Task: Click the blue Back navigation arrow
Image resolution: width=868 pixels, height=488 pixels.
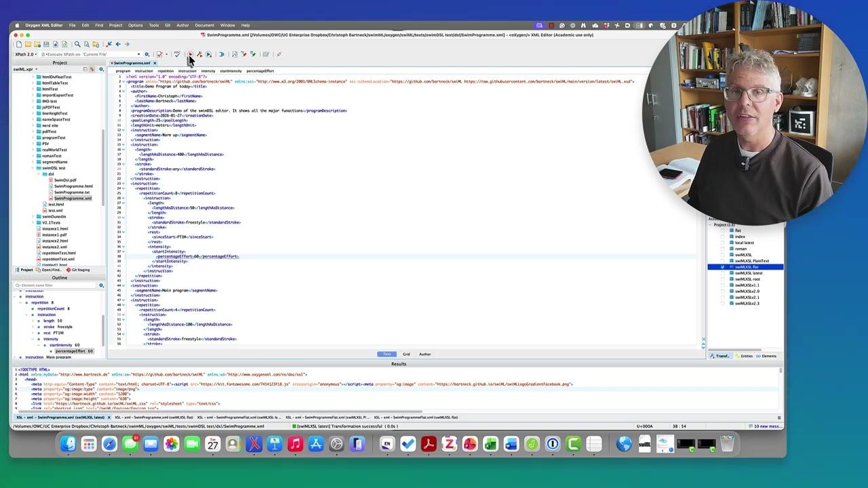Action: tap(118, 44)
